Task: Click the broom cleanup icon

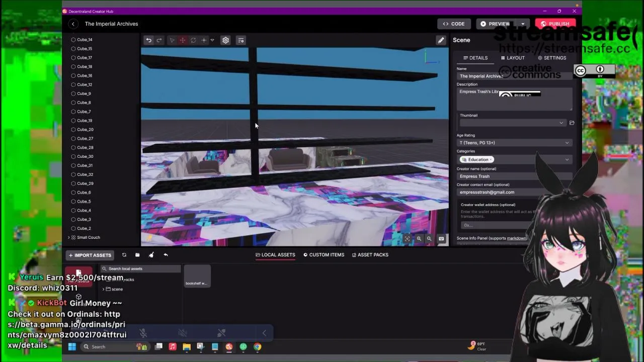Action: pos(151,255)
